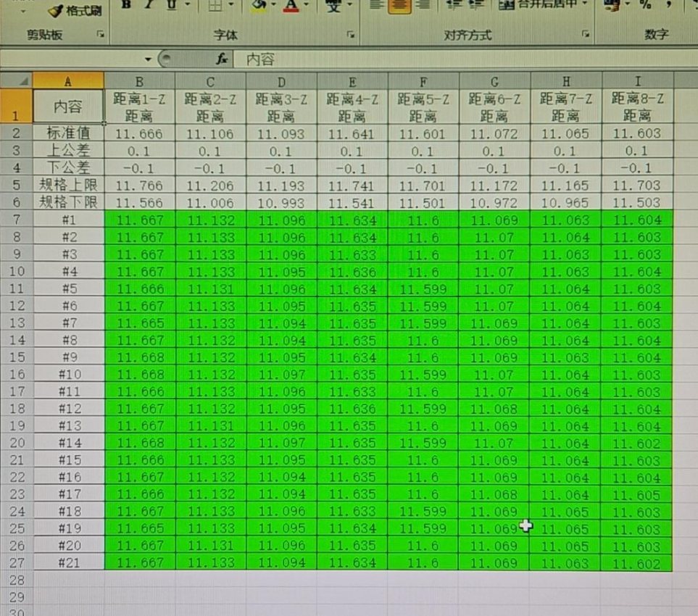This screenshot has width=698, height=616.
Task: Open the font (字体) group dialog launcher
Action: point(351,34)
